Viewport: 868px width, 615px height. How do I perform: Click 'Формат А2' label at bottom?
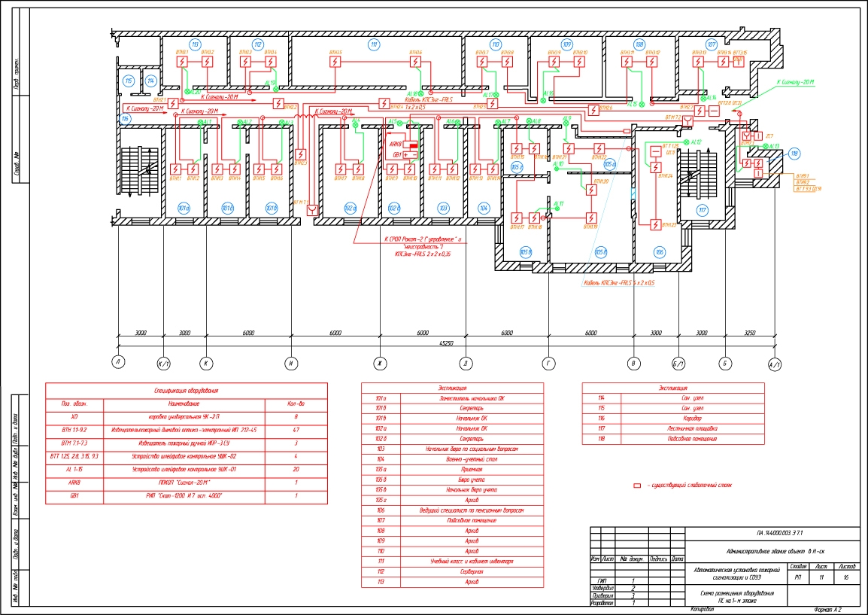[826, 610]
